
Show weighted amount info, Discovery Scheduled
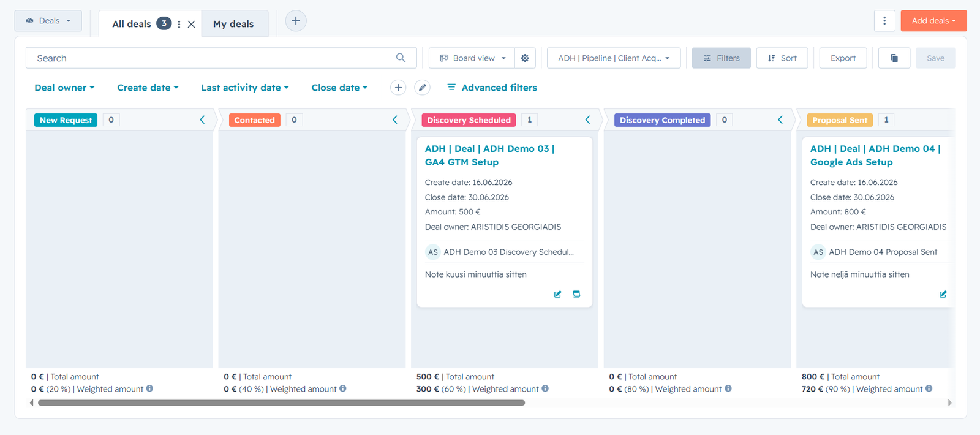[545, 388]
